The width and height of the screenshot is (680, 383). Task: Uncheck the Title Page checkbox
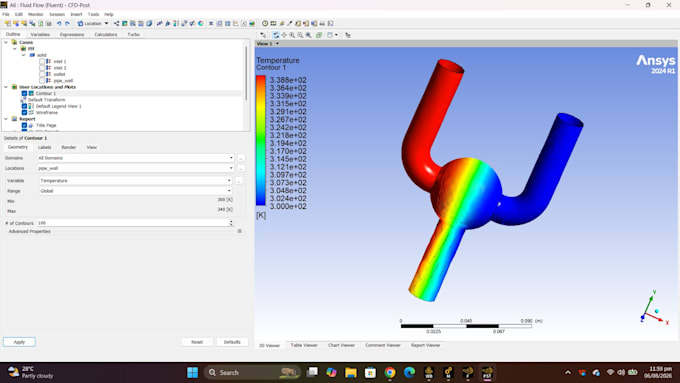point(24,125)
